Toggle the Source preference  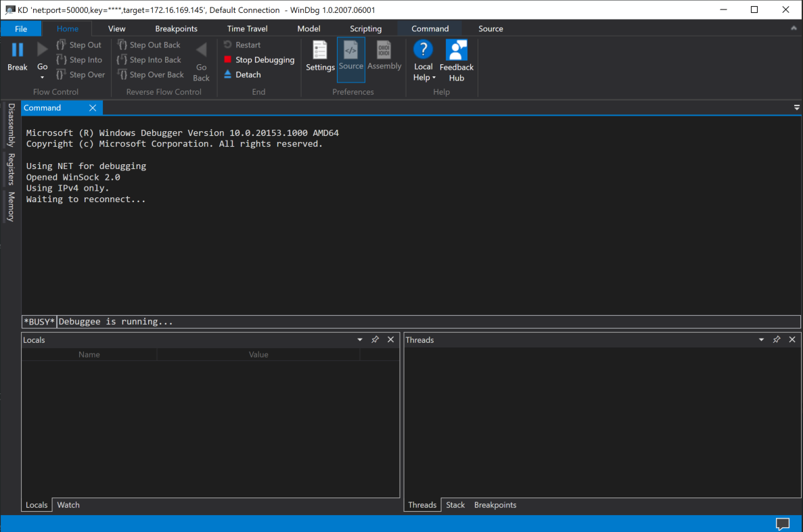[x=350, y=51]
